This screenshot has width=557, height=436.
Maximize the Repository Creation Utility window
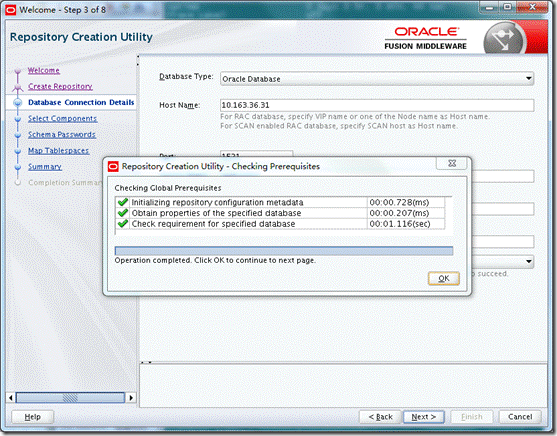[x=508, y=7]
